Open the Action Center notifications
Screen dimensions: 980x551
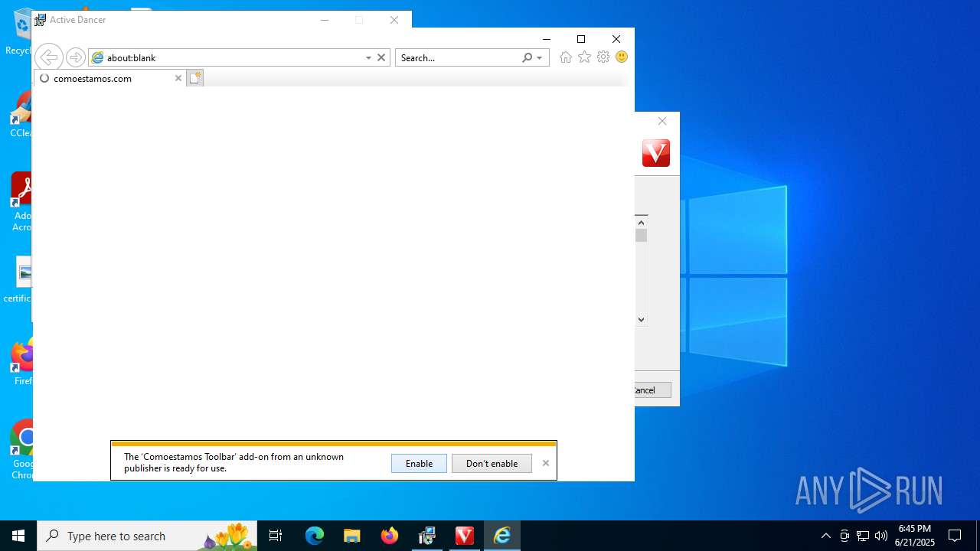[955, 536]
